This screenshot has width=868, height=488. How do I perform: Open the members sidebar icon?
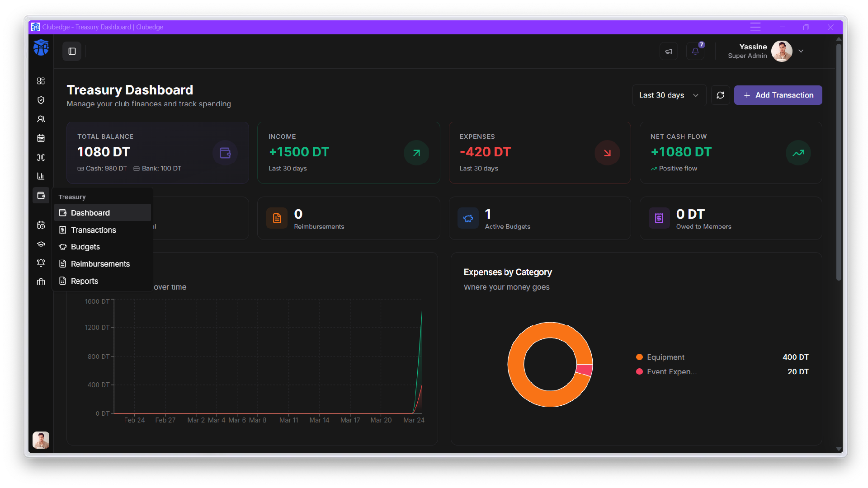pos(41,119)
